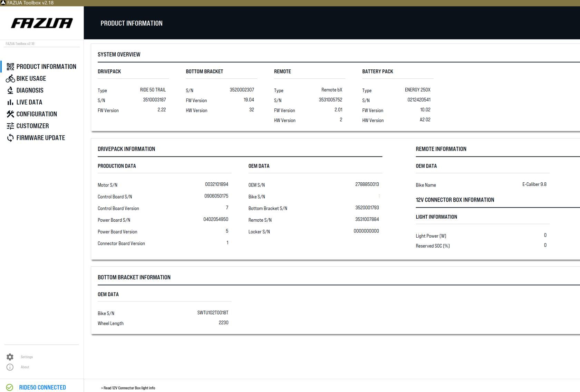The height and width of the screenshot is (392, 580).
Task: Select Power Board S/N 0402054950
Action: coord(216,219)
